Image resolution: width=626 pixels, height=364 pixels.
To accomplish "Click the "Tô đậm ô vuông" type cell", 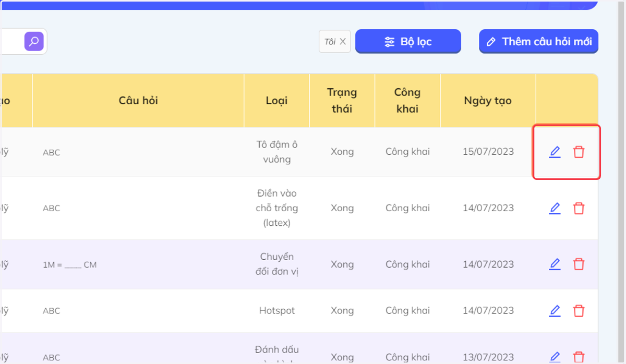I will [x=277, y=152].
